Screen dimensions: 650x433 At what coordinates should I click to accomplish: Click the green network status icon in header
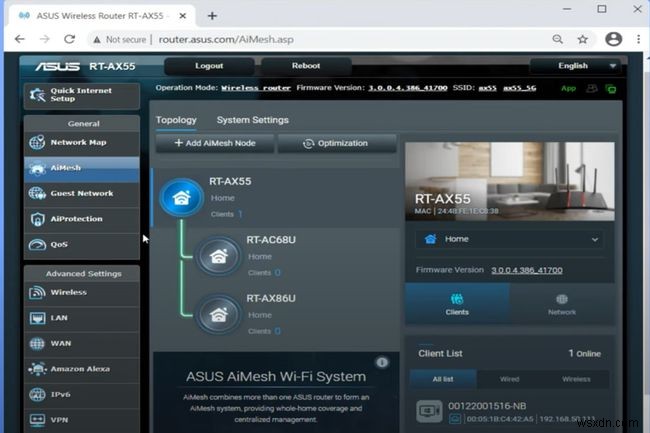point(610,89)
